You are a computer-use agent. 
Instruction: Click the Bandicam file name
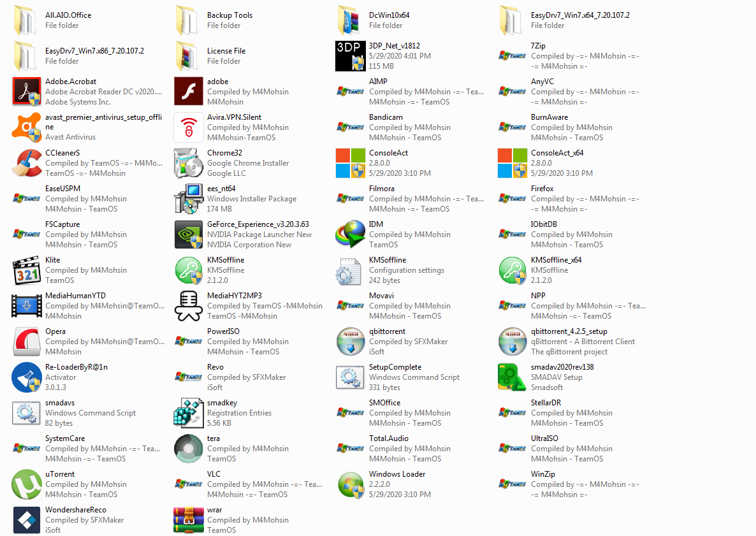(386, 117)
